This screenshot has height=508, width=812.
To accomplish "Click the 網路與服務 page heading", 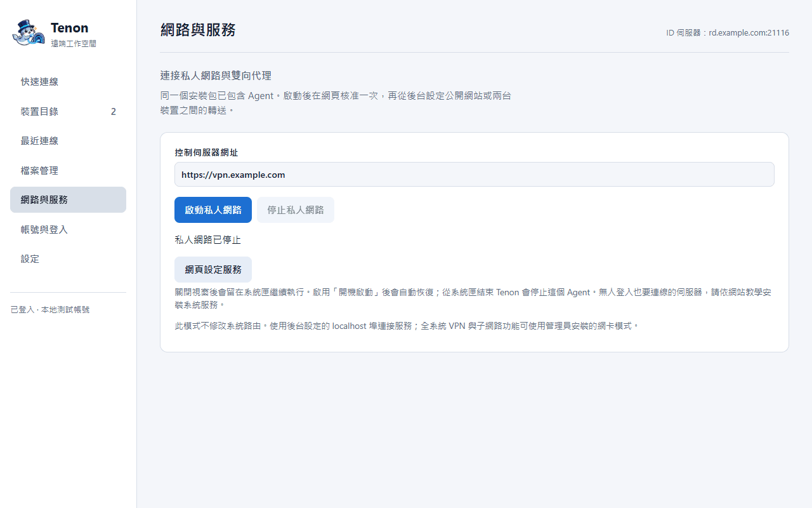I will pyautogui.click(x=198, y=30).
